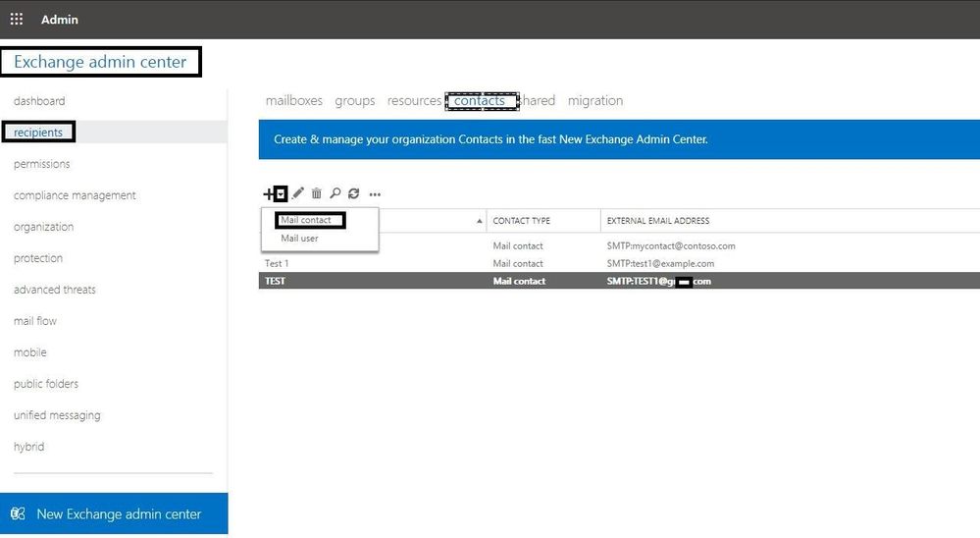Click SMTP:test1@example.com address cell
This screenshot has width=980, height=538.
click(x=660, y=263)
